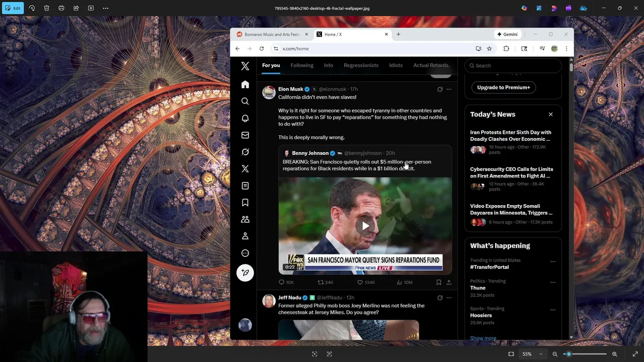
Task: Switch to the For you tab
Action: [271, 65]
